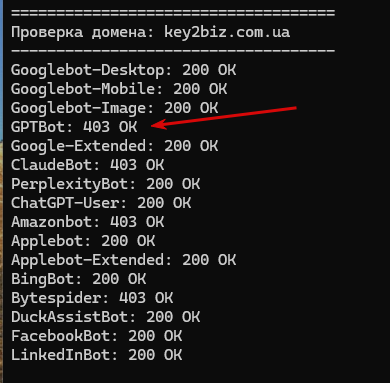Click the BingBot status line
Image resolution: width=390 pixels, height=383 pixels.
(79, 279)
